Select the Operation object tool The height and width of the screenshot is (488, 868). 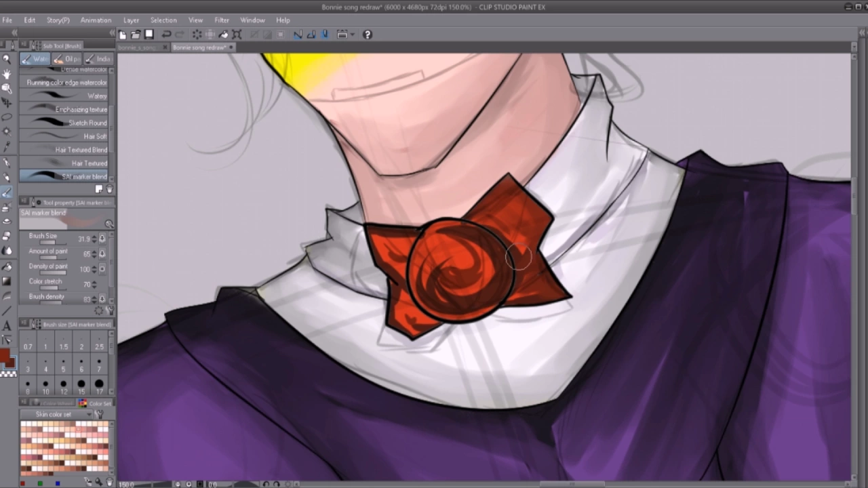click(x=7, y=88)
